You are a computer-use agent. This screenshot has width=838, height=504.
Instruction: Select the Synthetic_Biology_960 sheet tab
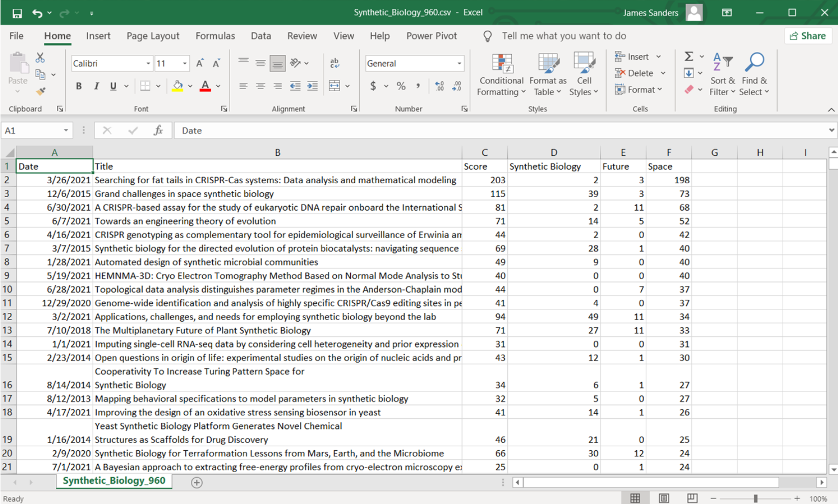(x=114, y=481)
